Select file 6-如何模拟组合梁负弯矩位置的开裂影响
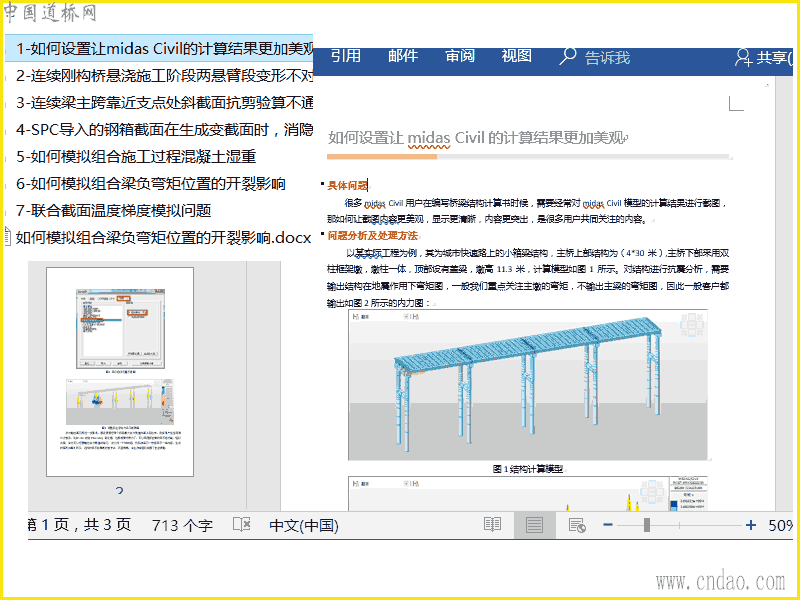The image size is (800, 600). pos(151,184)
